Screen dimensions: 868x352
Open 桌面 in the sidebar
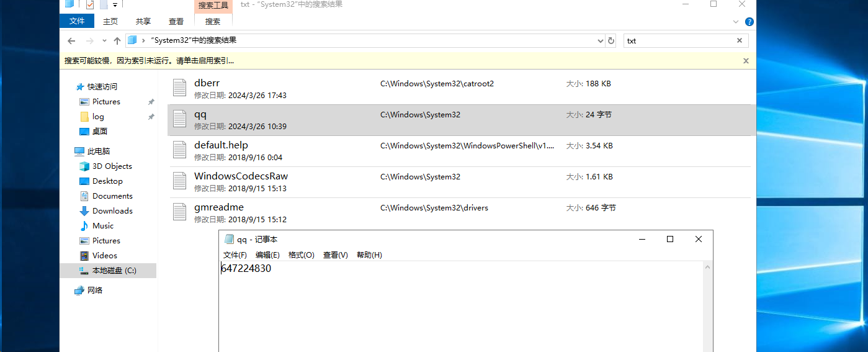click(x=100, y=132)
